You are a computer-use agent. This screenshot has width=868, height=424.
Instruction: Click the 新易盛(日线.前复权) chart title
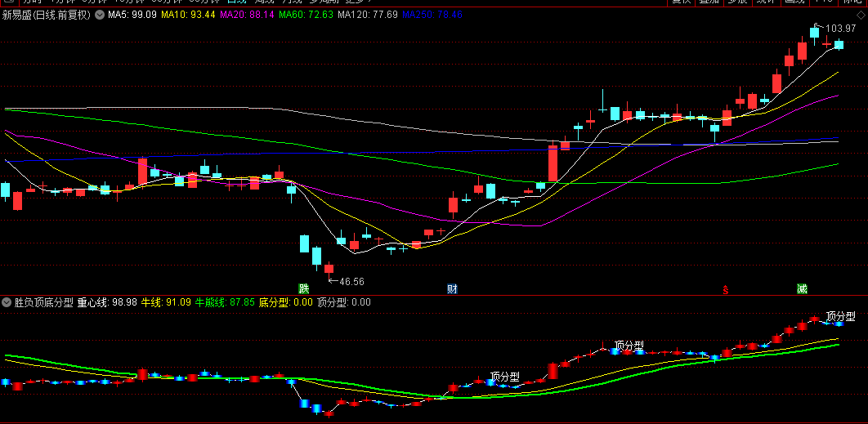pos(47,16)
